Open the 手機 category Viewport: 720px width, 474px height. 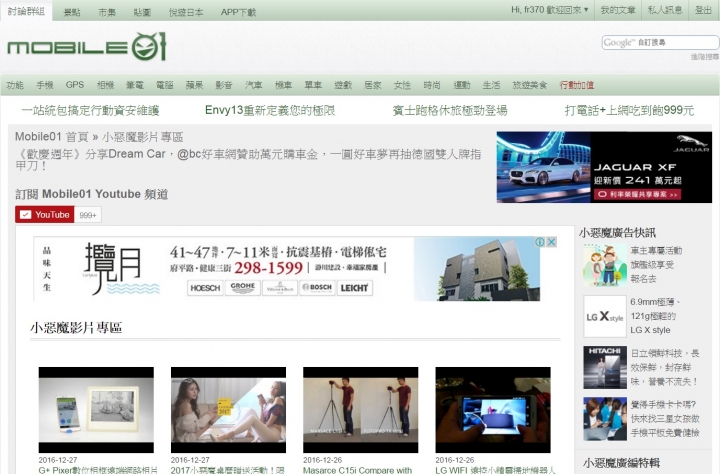point(45,85)
